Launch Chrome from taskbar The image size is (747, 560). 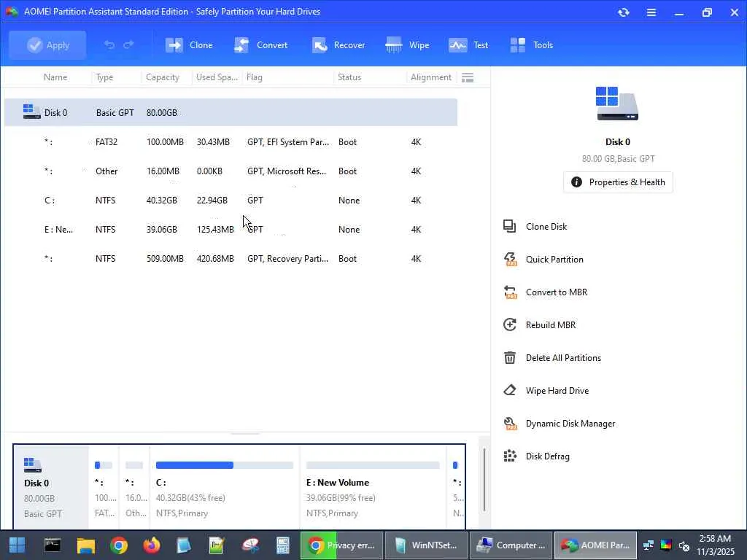pos(119,545)
